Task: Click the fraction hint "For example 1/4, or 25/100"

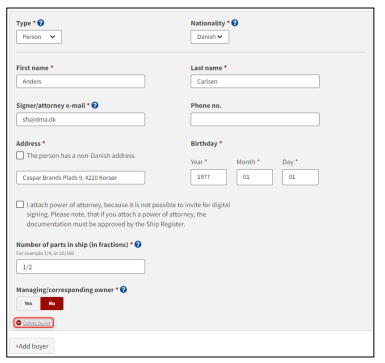Action: (45, 253)
